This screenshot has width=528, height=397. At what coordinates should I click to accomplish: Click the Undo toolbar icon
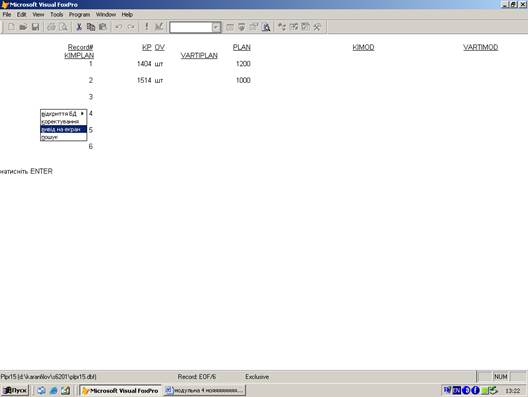tap(119, 27)
